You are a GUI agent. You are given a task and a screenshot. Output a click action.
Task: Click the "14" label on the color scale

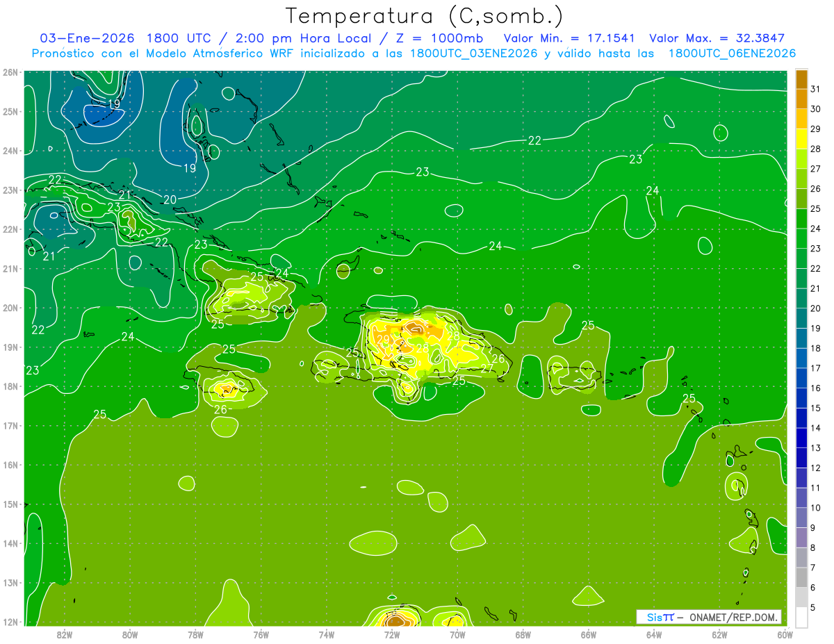815,428
